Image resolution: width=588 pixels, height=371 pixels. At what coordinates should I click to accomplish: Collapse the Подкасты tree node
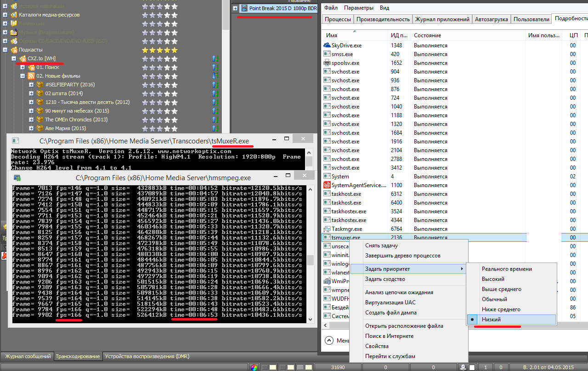point(5,50)
